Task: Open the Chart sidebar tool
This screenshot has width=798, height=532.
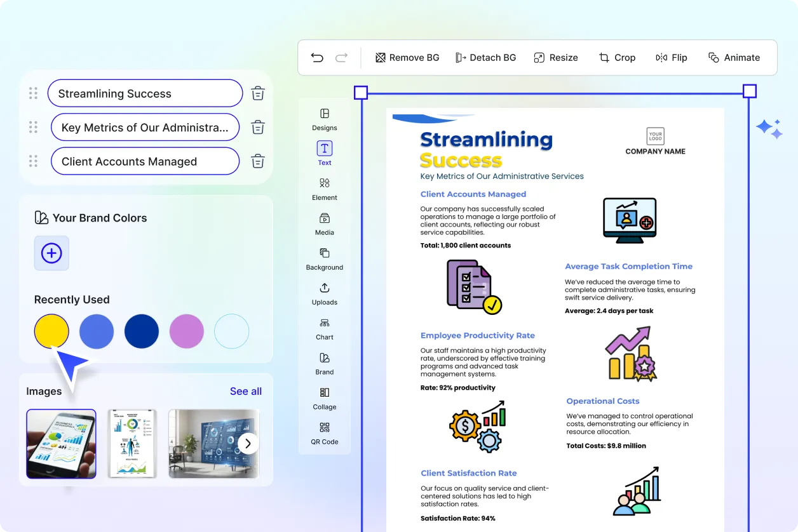Action: [x=325, y=328]
